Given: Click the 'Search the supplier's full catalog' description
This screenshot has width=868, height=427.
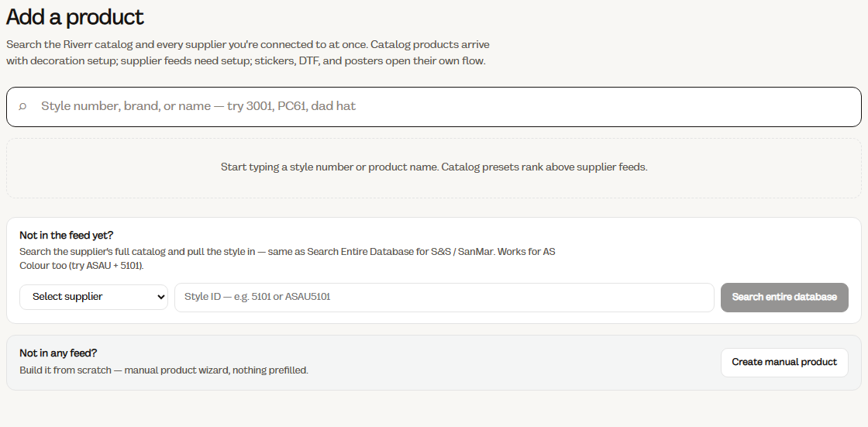Looking at the screenshot, I should click(x=288, y=259).
